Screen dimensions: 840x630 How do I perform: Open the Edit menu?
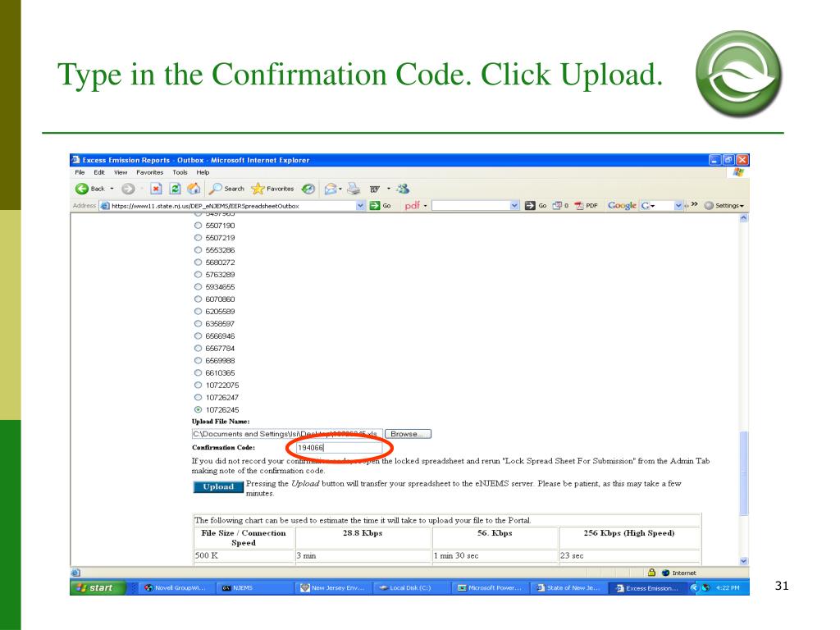pos(99,172)
